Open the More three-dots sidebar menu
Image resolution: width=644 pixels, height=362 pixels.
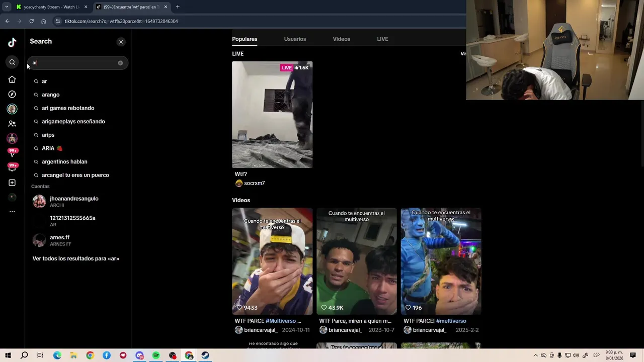12,212
